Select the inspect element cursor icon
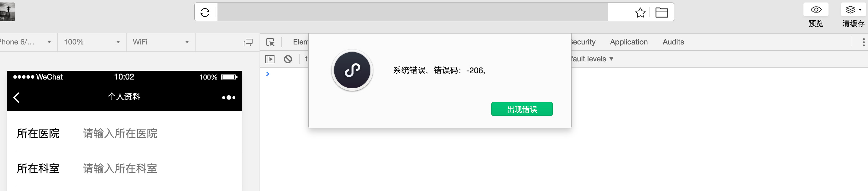The height and width of the screenshot is (191, 868). [270, 42]
